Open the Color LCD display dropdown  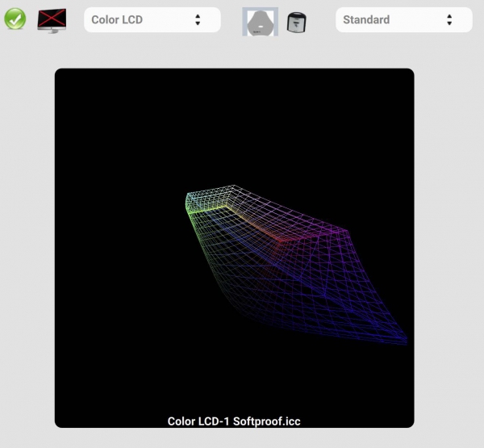tap(152, 19)
